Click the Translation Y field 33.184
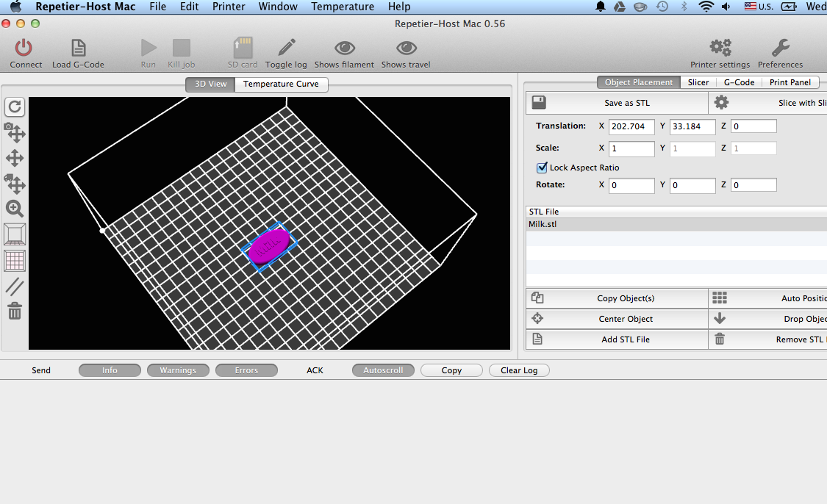This screenshot has height=504, width=827. coord(692,126)
